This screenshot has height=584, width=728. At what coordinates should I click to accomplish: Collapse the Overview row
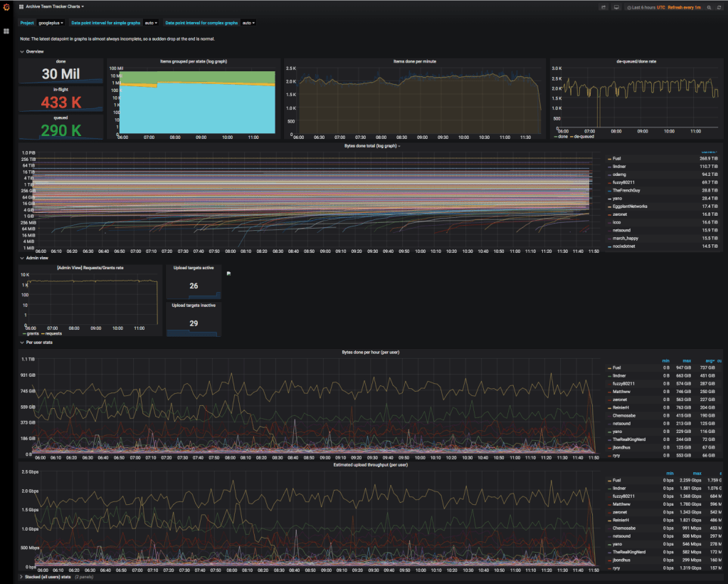point(33,52)
